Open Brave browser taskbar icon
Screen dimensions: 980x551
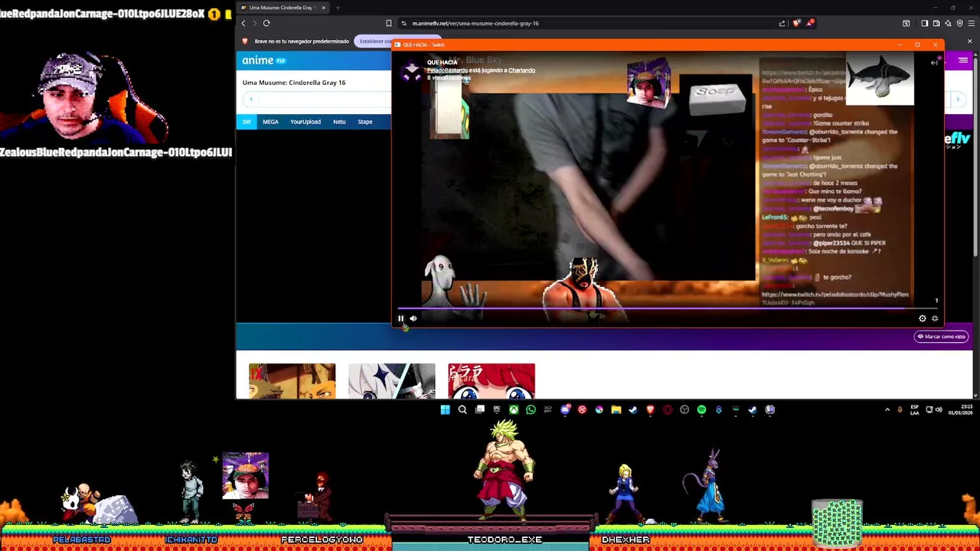click(650, 409)
